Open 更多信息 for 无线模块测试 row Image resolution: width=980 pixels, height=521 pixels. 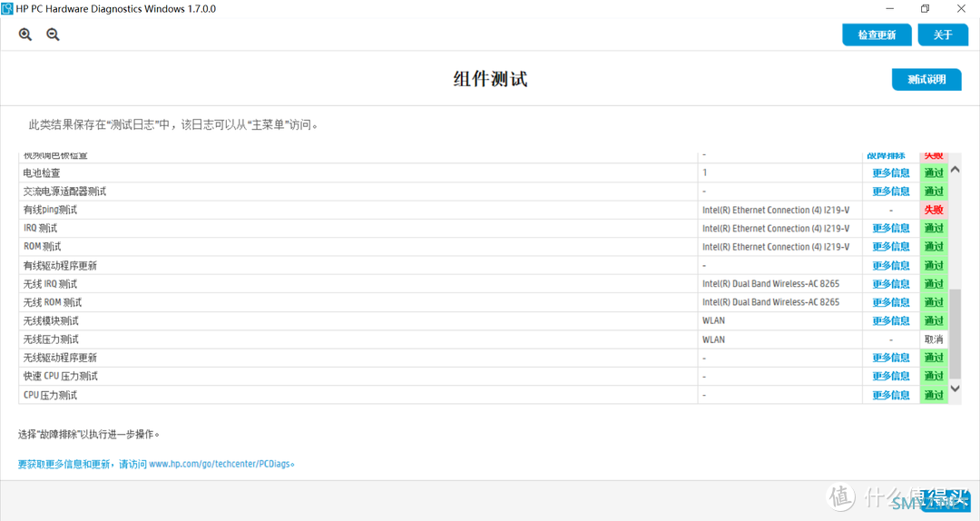tap(891, 320)
